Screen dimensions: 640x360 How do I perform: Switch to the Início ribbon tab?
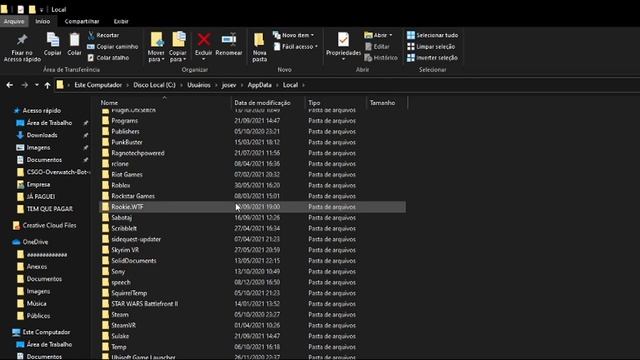tap(42, 21)
